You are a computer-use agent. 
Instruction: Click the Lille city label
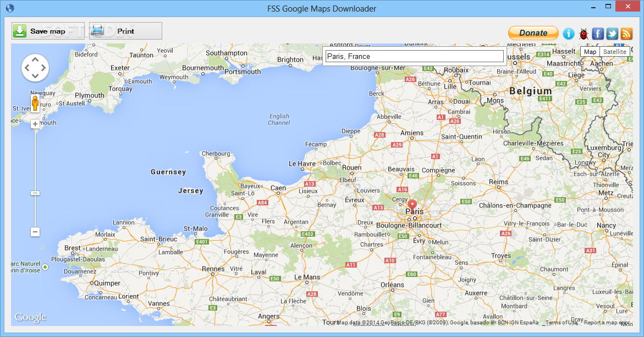450,86
